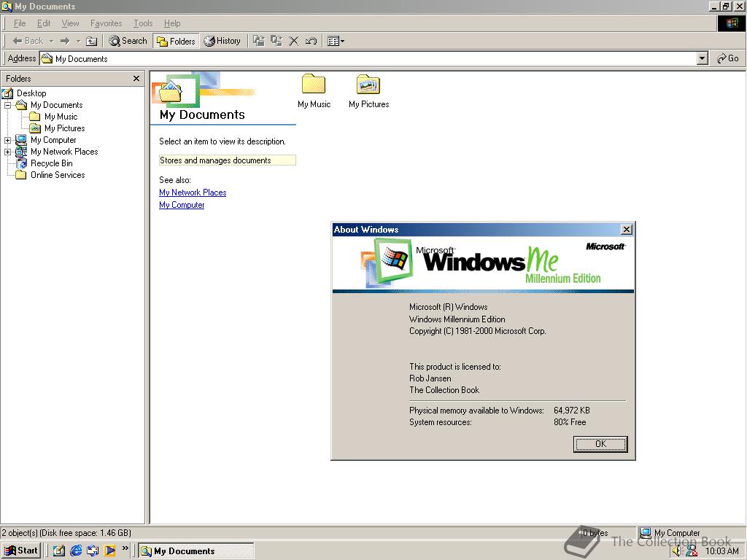Click the volume speaker tray icon
This screenshot has height=560, width=747.
pyautogui.click(x=678, y=551)
